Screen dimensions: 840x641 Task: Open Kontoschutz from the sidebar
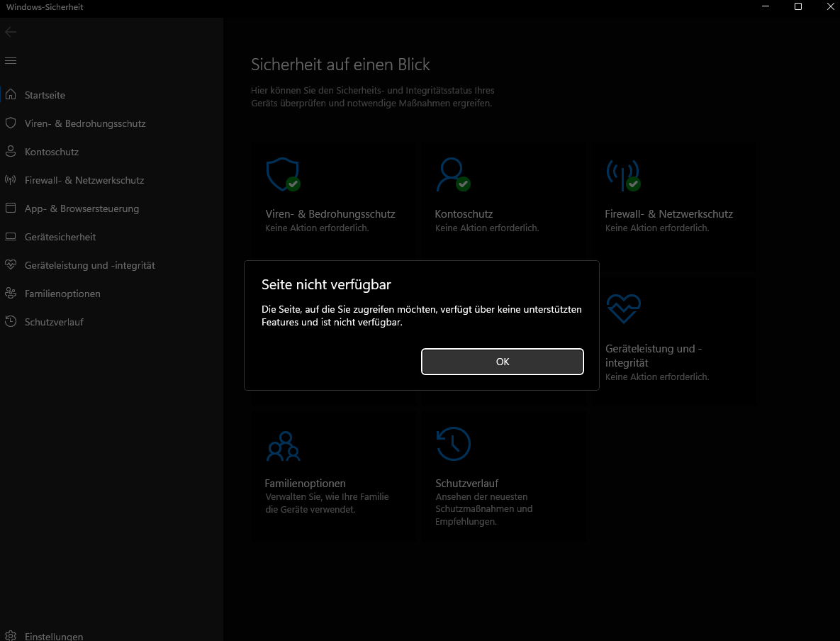click(x=111, y=152)
